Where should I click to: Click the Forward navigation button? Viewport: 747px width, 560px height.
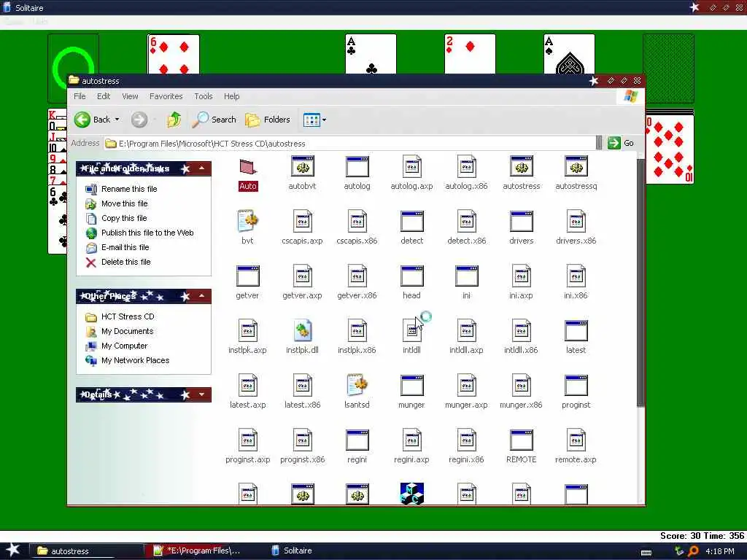[x=139, y=120]
